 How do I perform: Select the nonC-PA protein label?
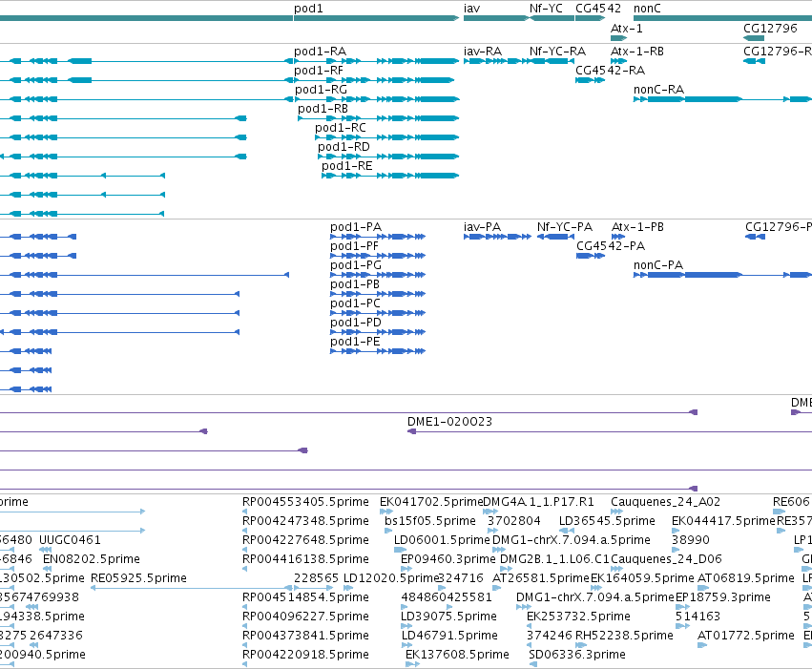coord(658,265)
